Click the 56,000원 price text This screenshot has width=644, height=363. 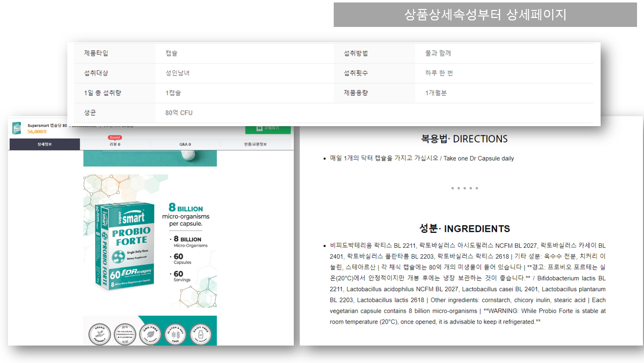(x=37, y=132)
